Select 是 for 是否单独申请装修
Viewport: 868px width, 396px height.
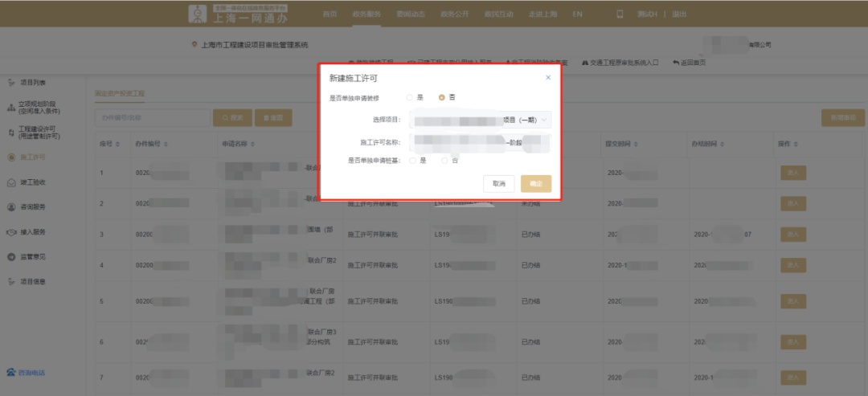click(x=411, y=97)
